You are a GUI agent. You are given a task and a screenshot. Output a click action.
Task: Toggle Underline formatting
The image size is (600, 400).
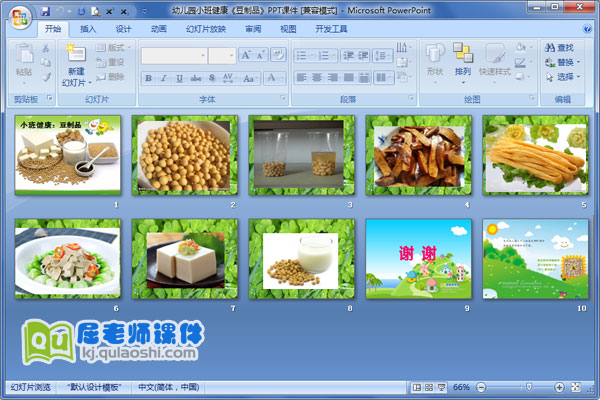click(179, 78)
